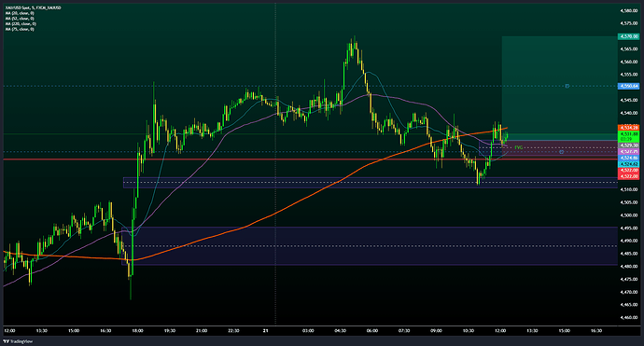Select the MA (20, close, 0) indicator legend
This screenshot has height=346, width=644.
pos(20,13)
